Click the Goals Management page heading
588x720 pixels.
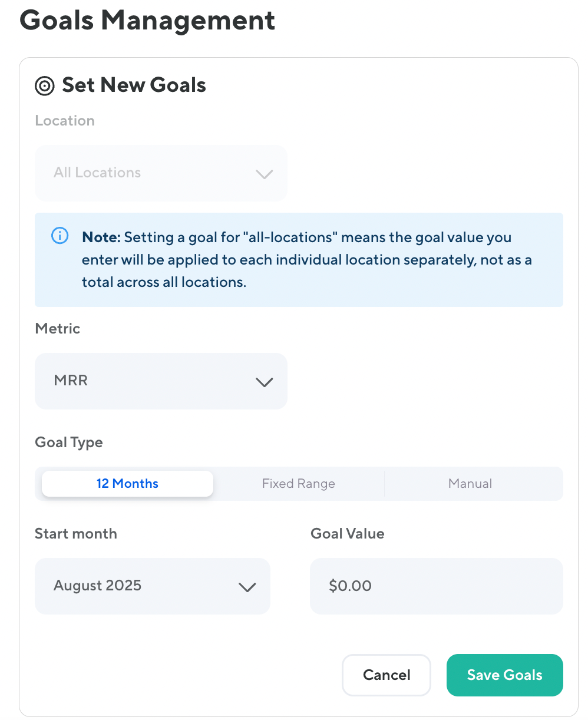[147, 21]
